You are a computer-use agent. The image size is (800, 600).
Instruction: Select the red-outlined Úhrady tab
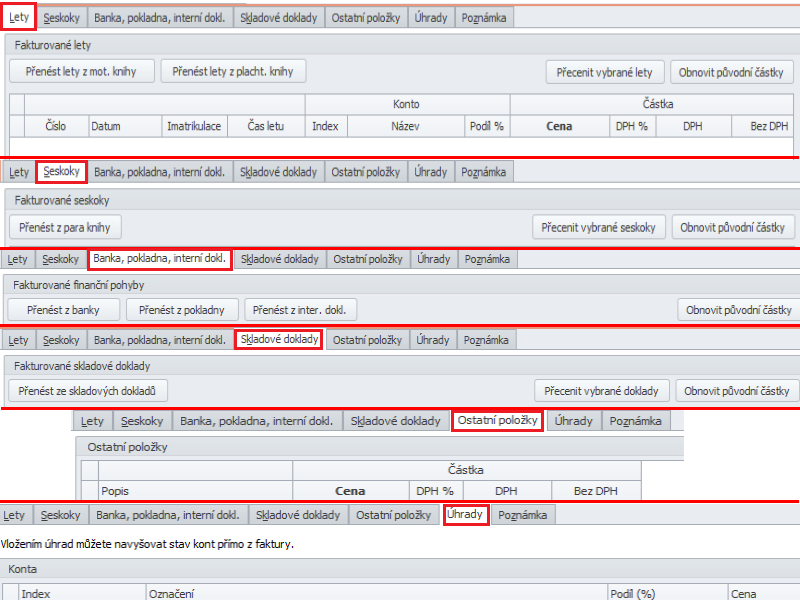pos(466,516)
